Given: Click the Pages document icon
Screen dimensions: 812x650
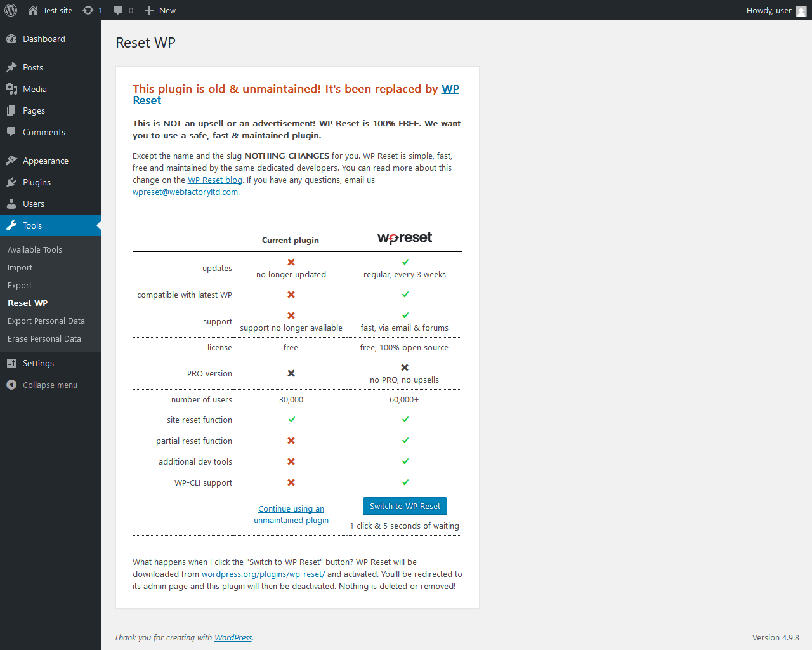Looking at the screenshot, I should coord(11,110).
